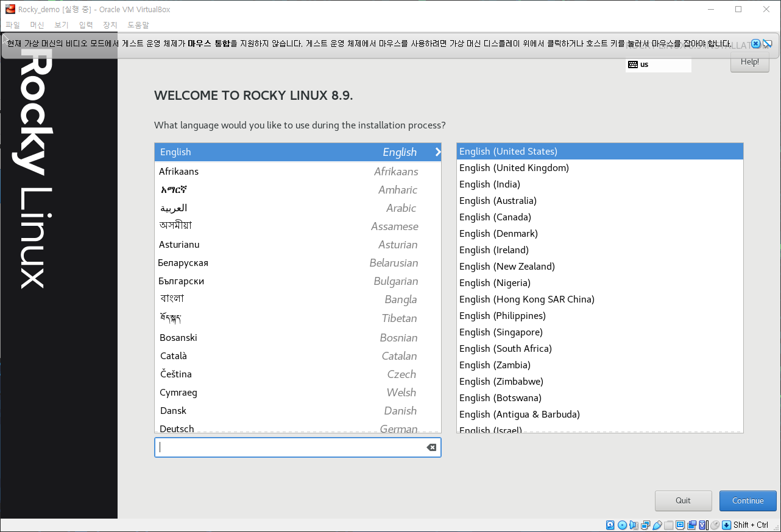Select English (New Zealand) locale
This screenshot has height=532, width=781.
(x=600, y=267)
